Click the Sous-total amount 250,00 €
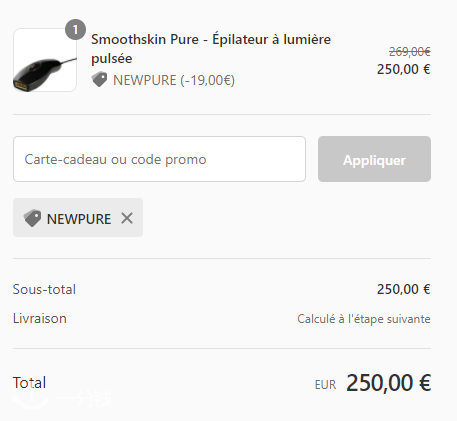 [404, 289]
